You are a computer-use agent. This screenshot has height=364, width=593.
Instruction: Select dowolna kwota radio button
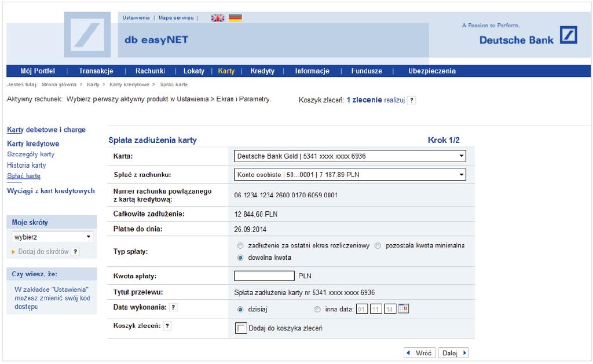tap(240, 258)
